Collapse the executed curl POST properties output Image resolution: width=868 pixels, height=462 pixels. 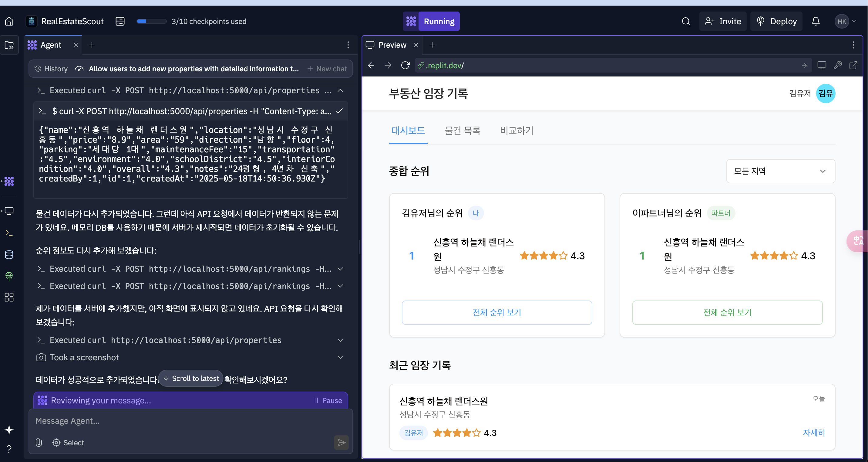click(340, 90)
